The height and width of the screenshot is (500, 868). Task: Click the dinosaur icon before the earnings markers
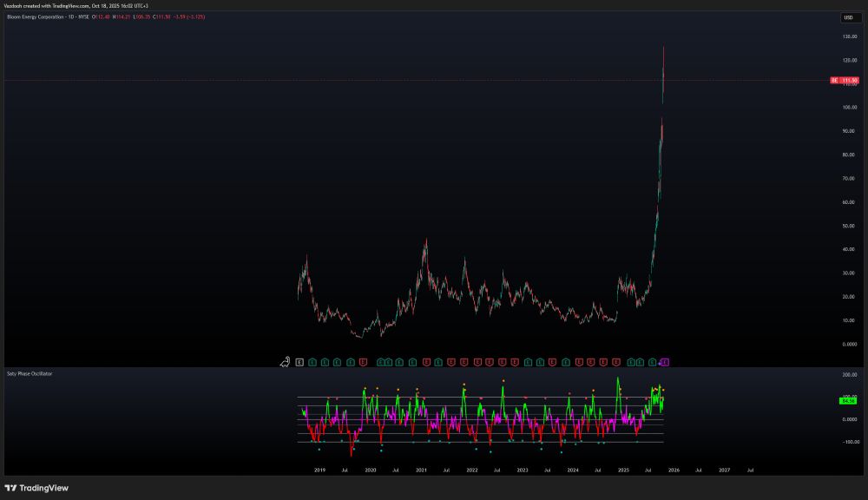click(285, 362)
